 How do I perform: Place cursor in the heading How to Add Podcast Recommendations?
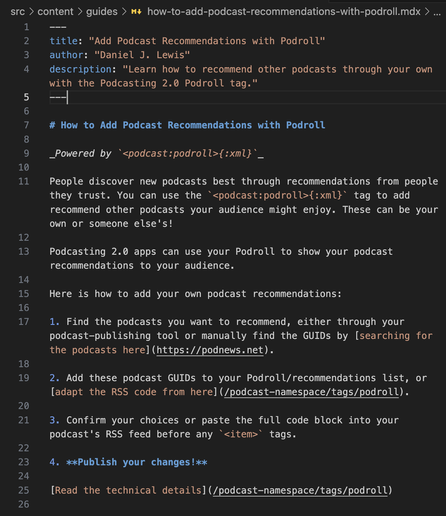(187, 125)
